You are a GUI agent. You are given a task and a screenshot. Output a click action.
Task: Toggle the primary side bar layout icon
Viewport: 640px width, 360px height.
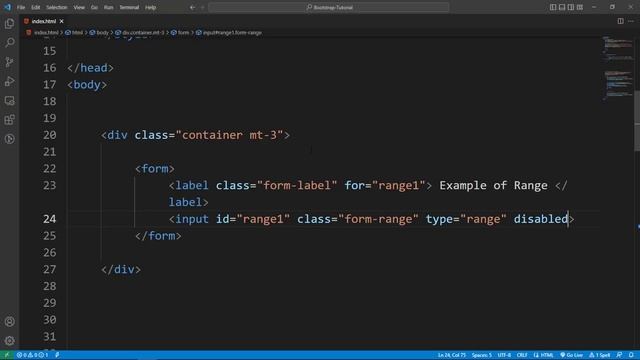tap(553, 7)
